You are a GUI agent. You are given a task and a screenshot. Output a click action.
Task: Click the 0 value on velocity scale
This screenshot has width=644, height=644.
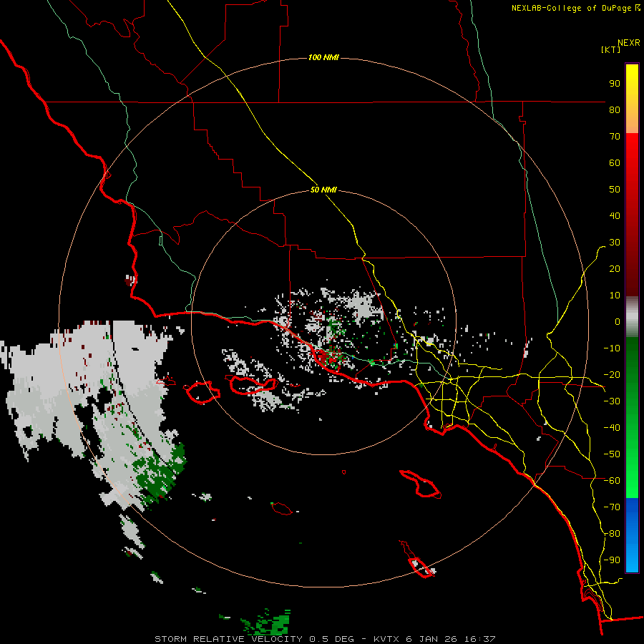click(618, 322)
